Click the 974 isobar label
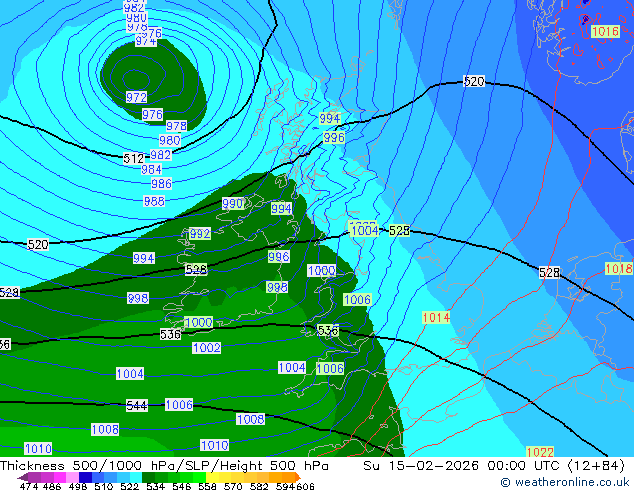This screenshot has width=634, height=490. pyautogui.click(x=146, y=41)
